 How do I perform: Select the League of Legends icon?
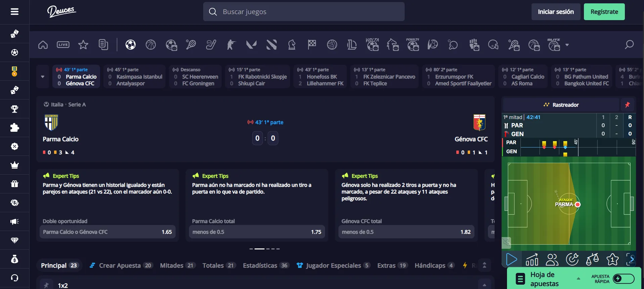click(x=352, y=45)
